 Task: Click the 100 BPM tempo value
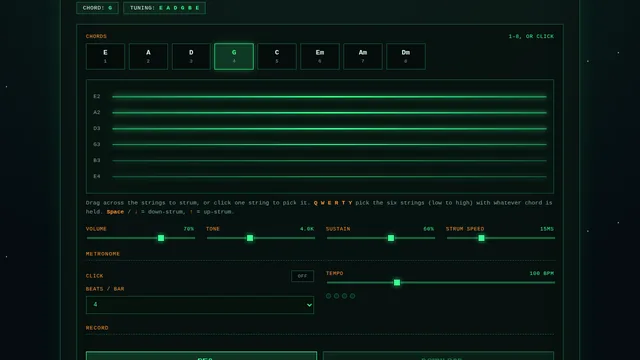pos(542,273)
